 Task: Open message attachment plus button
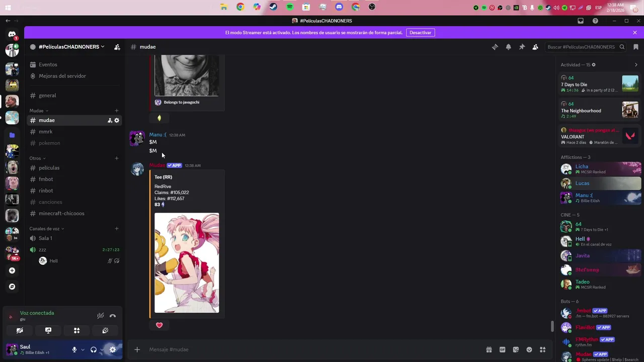coord(137,349)
